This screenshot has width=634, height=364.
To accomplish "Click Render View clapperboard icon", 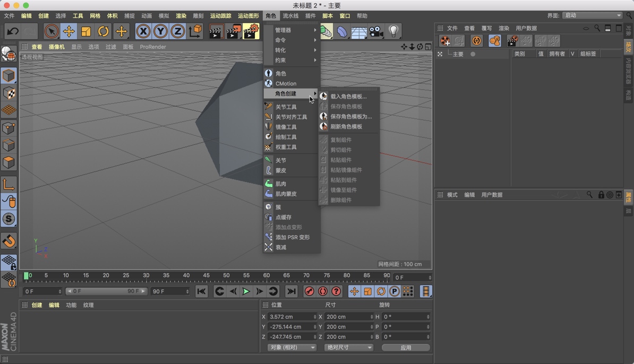I will [x=216, y=31].
